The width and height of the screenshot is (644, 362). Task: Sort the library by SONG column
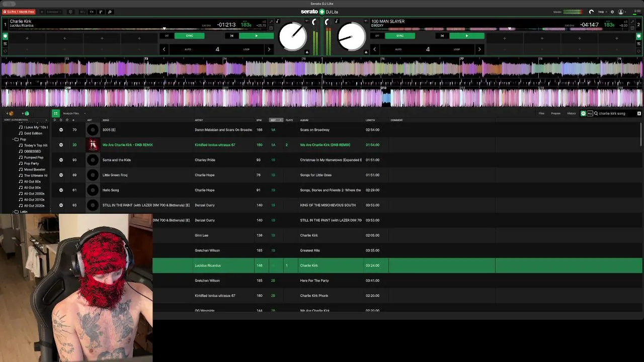pos(106,120)
